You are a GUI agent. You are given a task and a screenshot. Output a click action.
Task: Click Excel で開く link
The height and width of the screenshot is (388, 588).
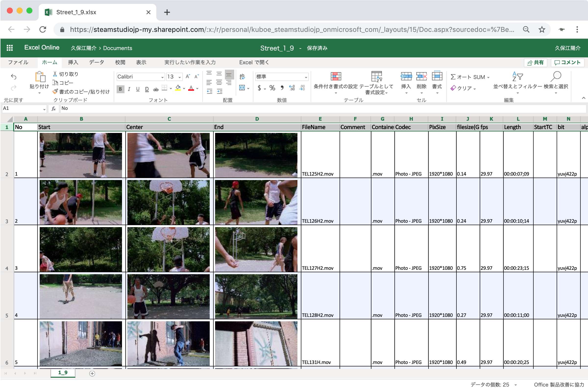[254, 62]
